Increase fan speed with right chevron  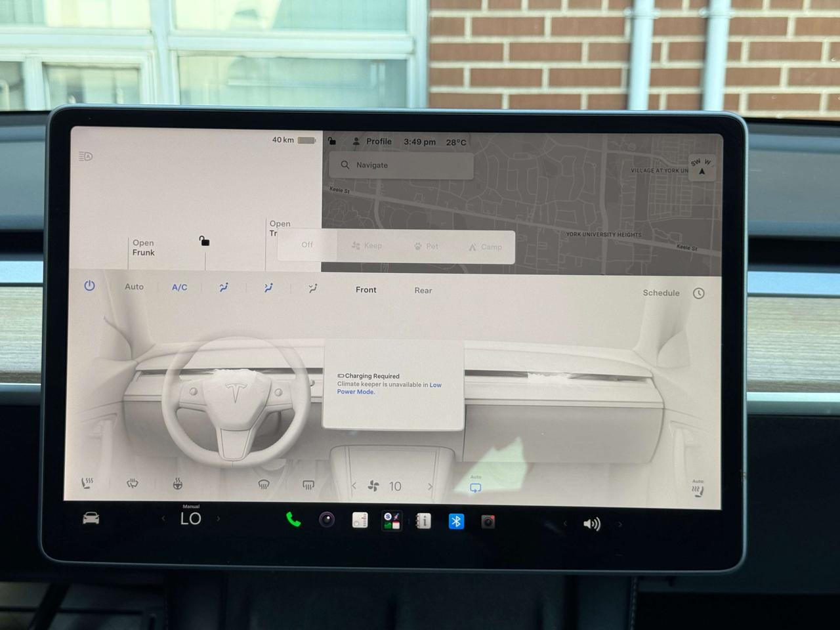[430, 486]
